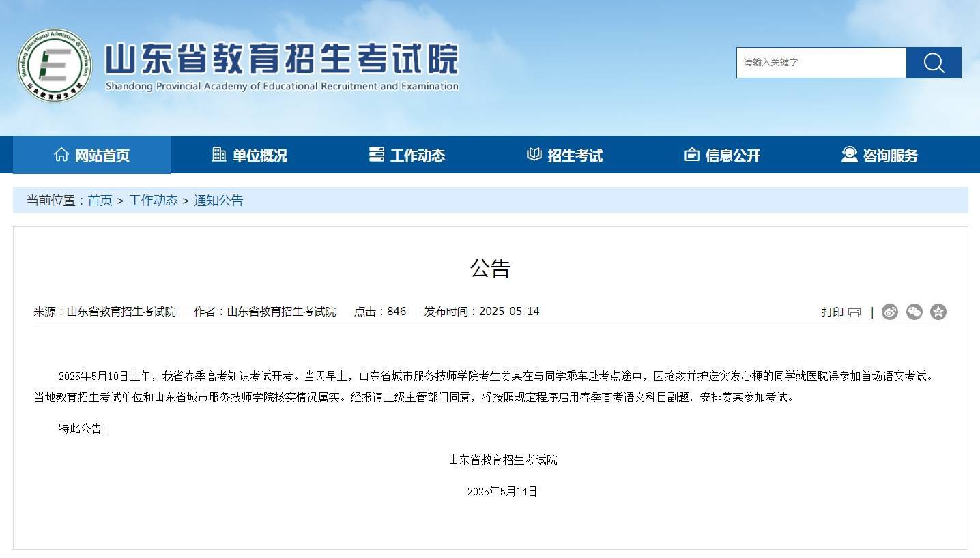Screen dimensions: 980x558
Task: Click the house icon in 网站首页
Action: [61, 155]
